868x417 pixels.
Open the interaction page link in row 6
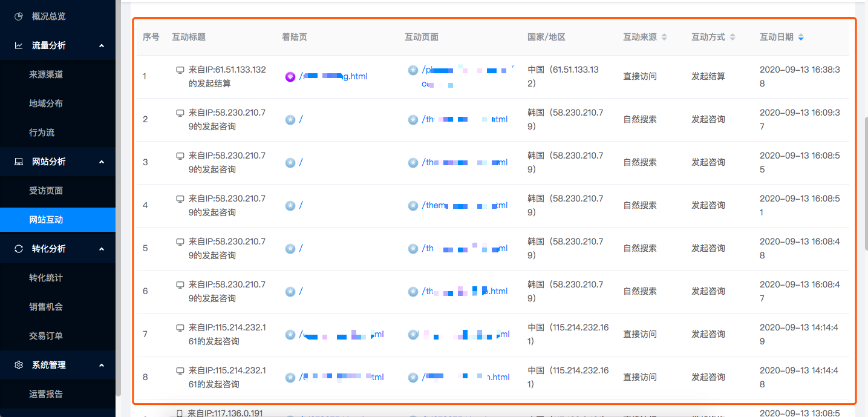(465, 291)
